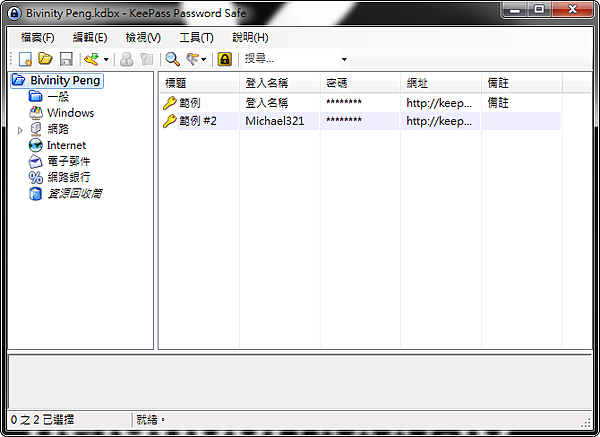
Task: Select the 一般 group folder
Action: (58, 96)
